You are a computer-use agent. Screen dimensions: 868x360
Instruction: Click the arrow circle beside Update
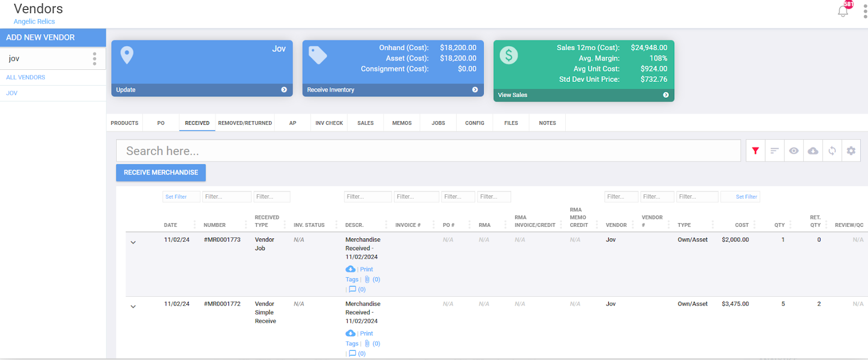(x=284, y=90)
